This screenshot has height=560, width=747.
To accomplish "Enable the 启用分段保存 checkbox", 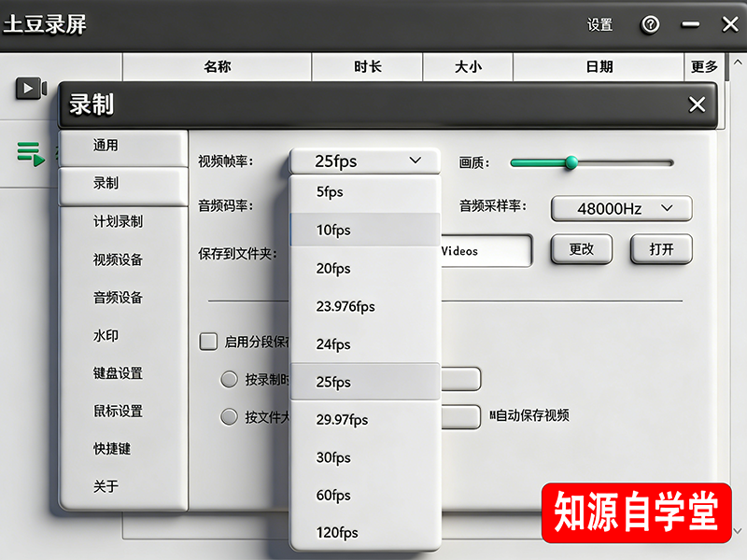I will [209, 342].
